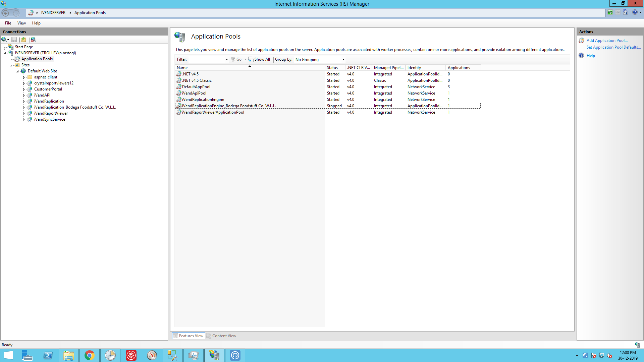Viewport: 644px width, 362px height.
Task: Launch Google Chrome from the taskbar
Action: pyautogui.click(x=89, y=355)
